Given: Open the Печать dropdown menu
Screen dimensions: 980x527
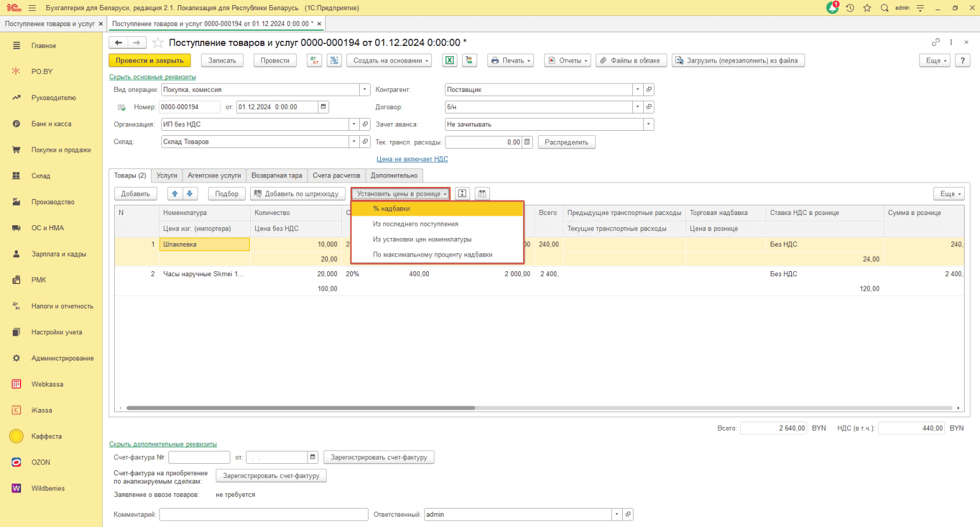Looking at the screenshot, I should tap(510, 61).
